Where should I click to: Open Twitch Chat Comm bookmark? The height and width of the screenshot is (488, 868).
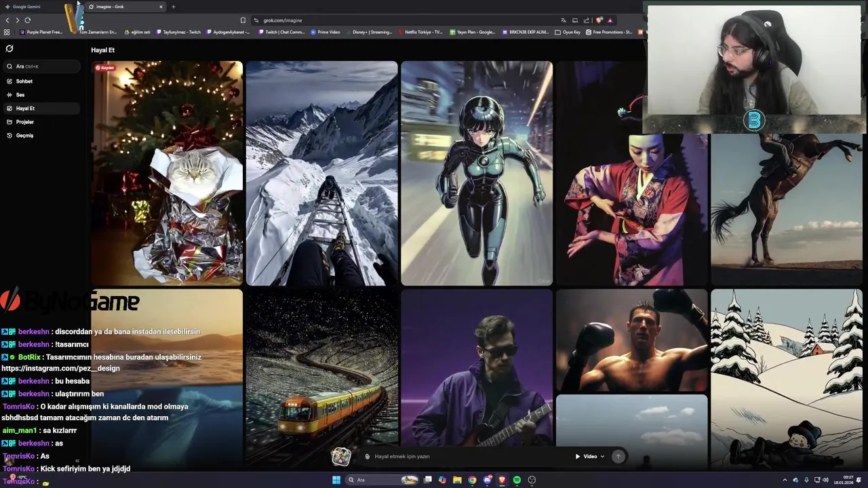[x=281, y=32]
